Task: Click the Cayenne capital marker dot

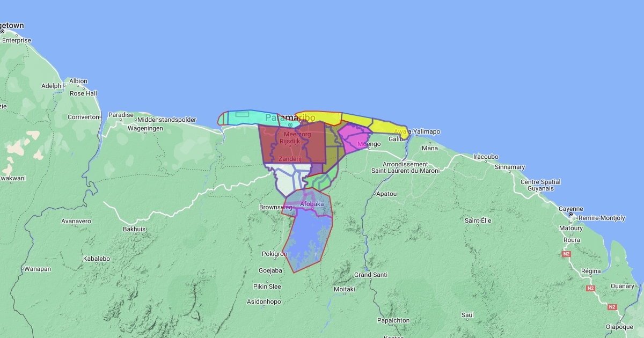Action: [x=571, y=215]
